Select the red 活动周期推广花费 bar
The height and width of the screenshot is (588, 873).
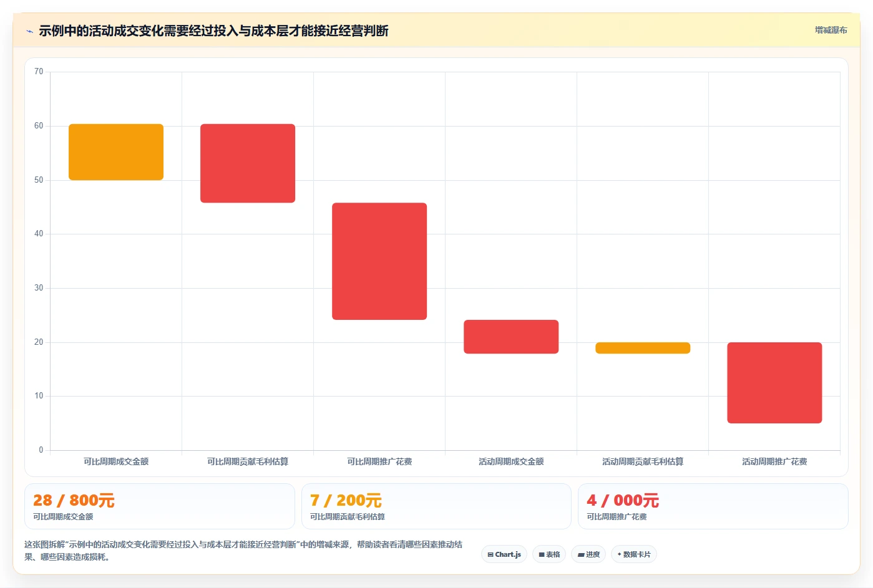pos(774,383)
